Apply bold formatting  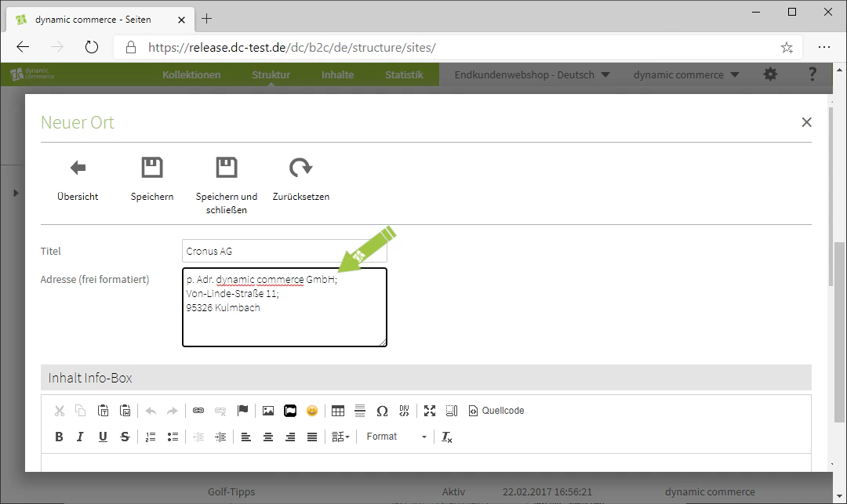59,437
